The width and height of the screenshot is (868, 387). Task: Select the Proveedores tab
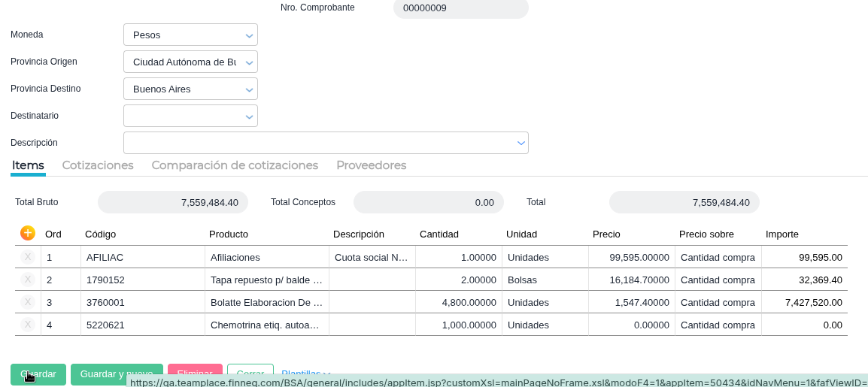click(371, 165)
